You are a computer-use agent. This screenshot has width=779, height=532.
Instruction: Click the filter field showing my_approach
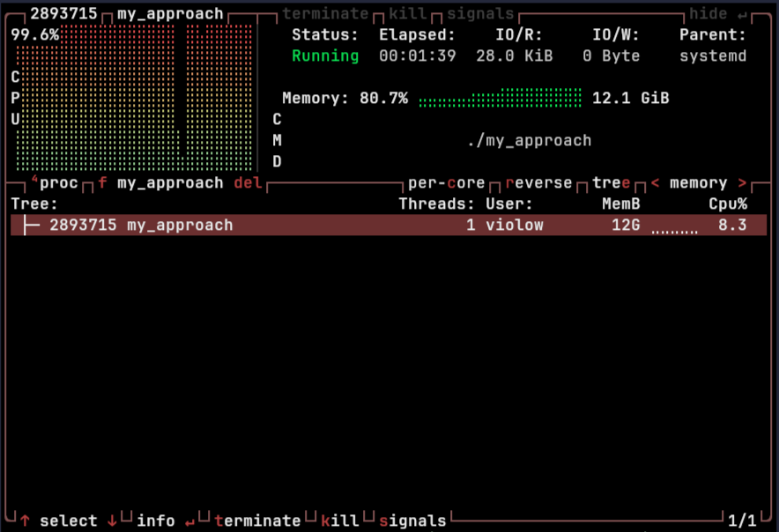170,183
